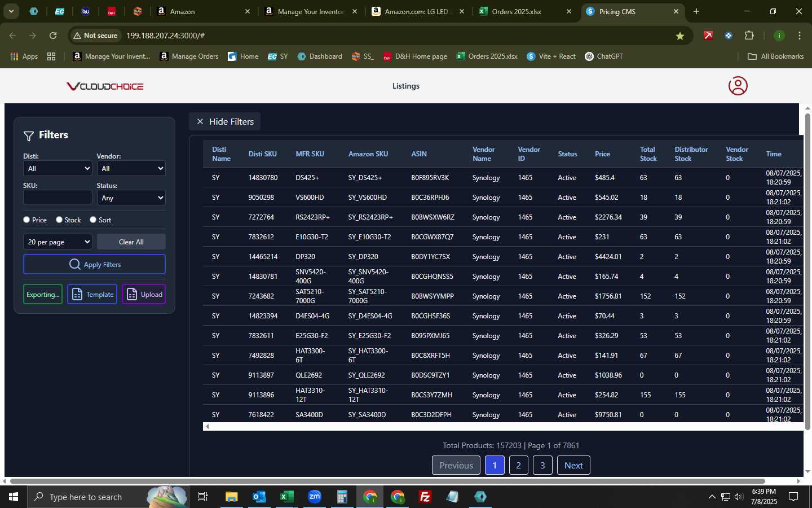This screenshot has height=508, width=812.
Task: Click the table scroll-left arrow
Action: 207,426
